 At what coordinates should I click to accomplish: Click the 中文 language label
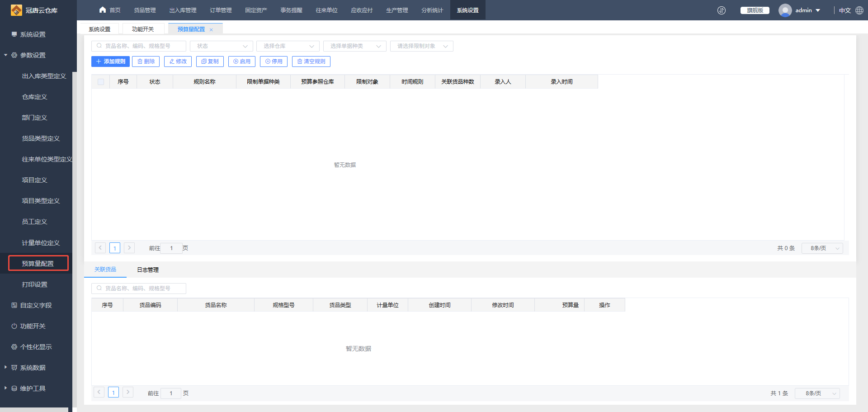click(844, 10)
